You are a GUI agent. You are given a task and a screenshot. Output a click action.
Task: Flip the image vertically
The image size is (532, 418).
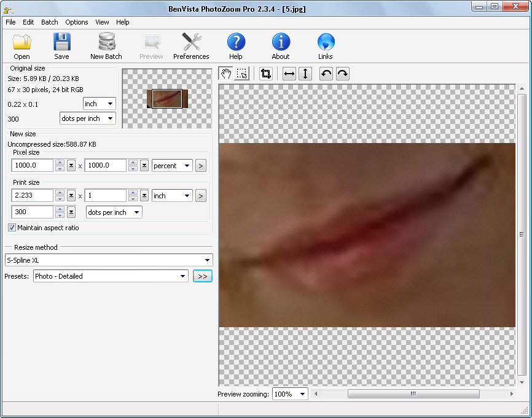tap(305, 74)
